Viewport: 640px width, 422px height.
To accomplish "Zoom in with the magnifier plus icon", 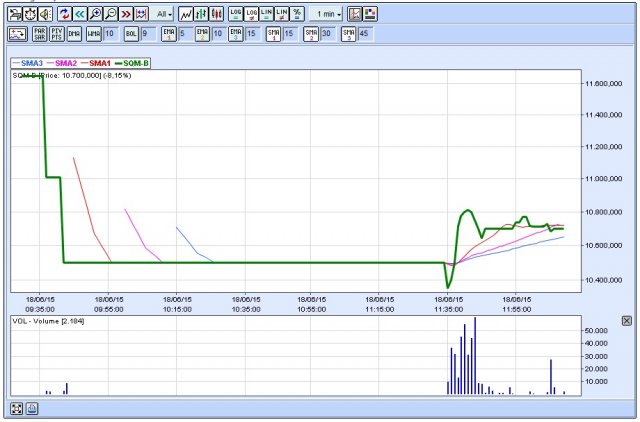I will (95, 14).
